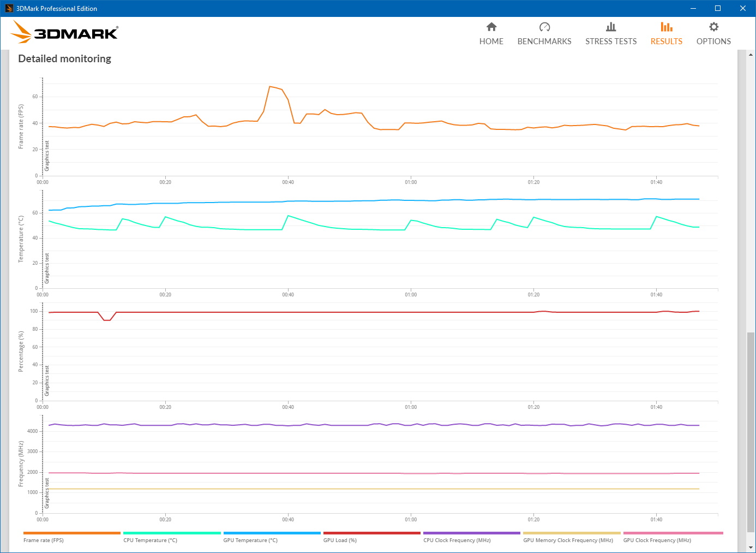
Task: Click the GPU Load (%) red legend swatch
Action: [x=371, y=533]
